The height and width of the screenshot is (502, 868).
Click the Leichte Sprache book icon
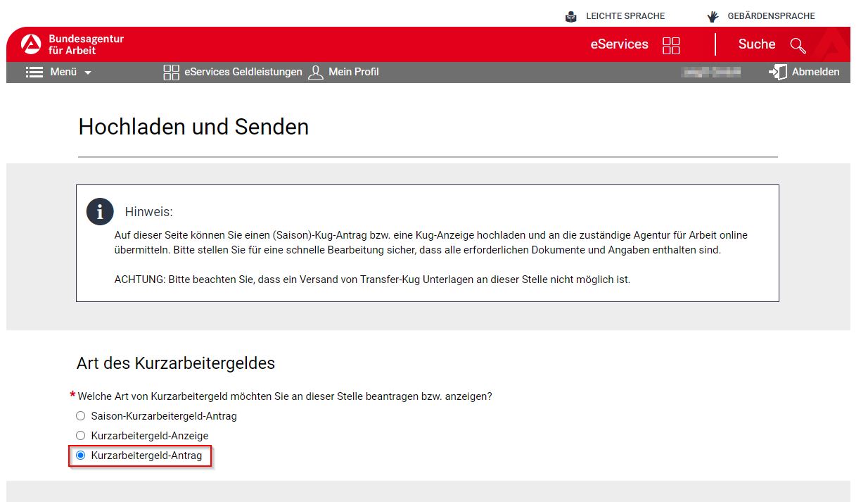[571, 16]
